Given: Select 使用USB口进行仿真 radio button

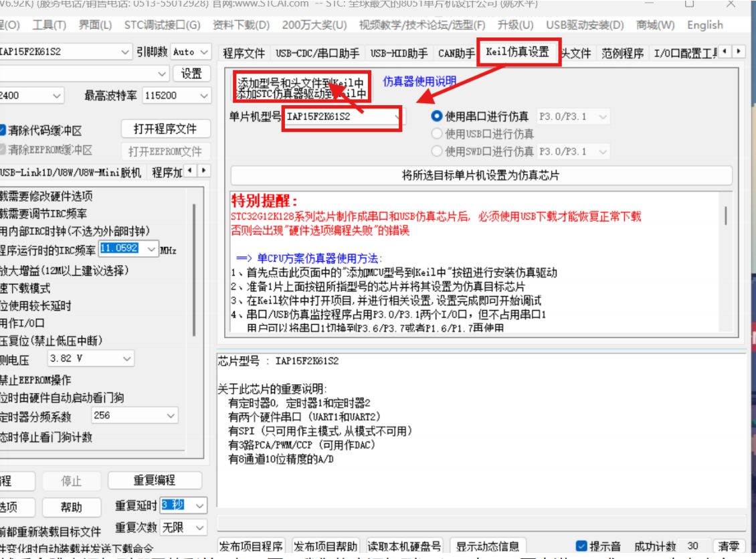Looking at the screenshot, I should click(x=437, y=134).
